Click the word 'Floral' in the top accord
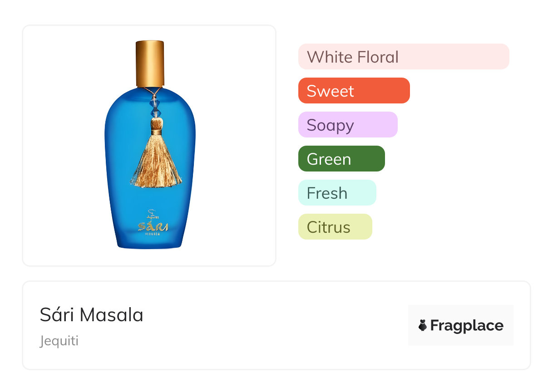 tap(378, 57)
